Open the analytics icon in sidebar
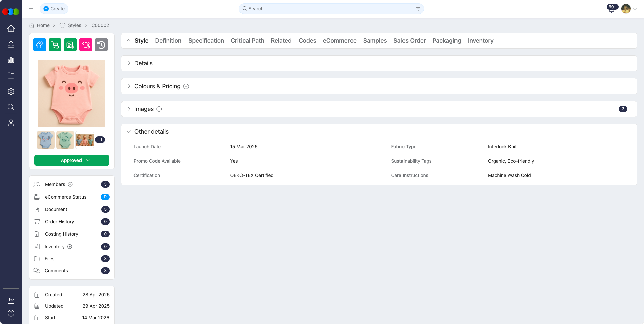The image size is (644, 324). (x=11, y=60)
